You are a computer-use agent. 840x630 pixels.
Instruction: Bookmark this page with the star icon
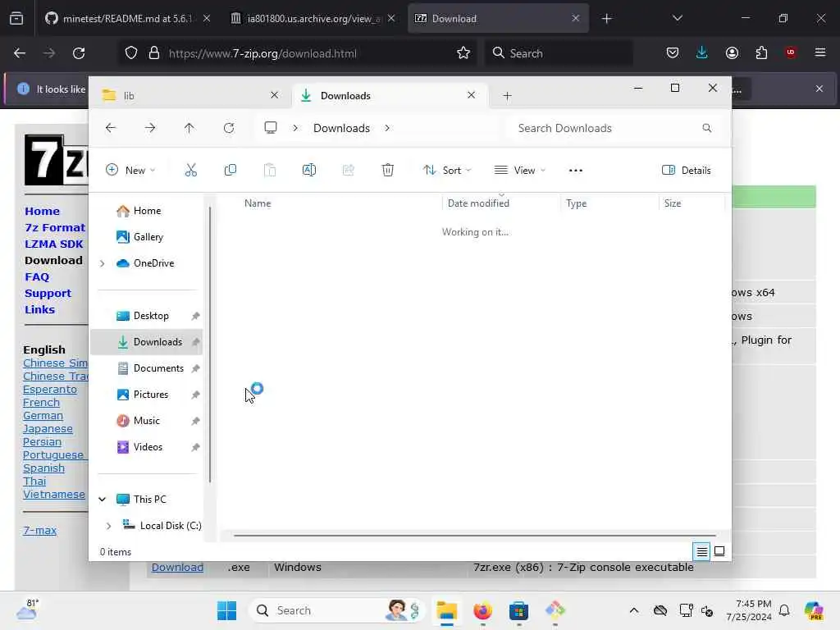463,53
